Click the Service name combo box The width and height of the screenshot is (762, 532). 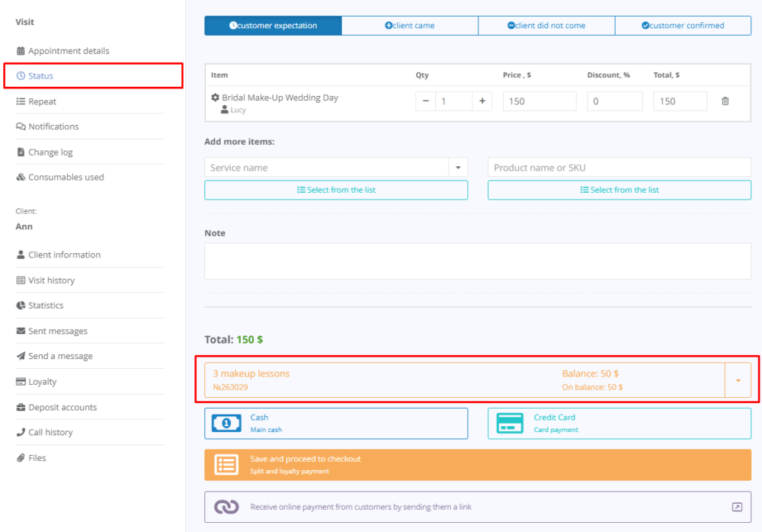(327, 167)
